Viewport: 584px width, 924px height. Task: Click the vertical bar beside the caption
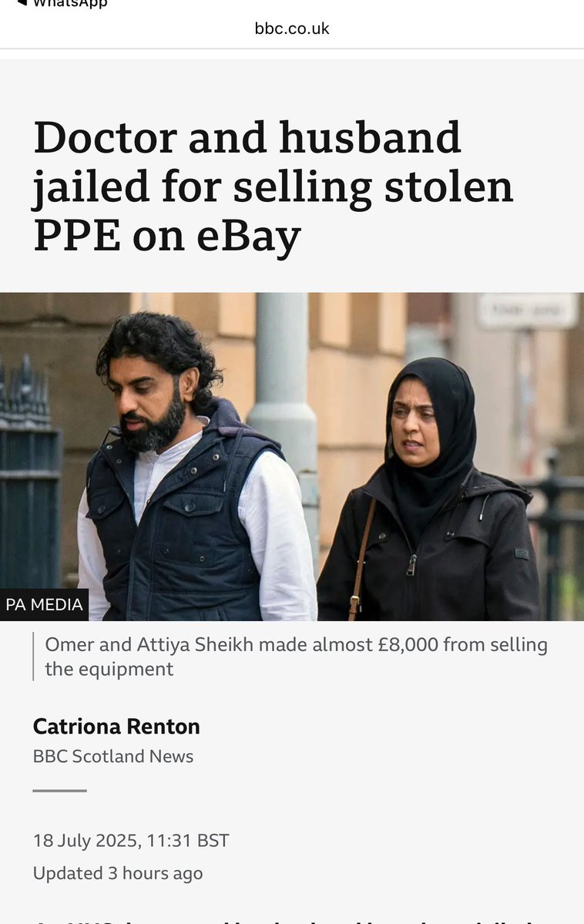click(33, 657)
